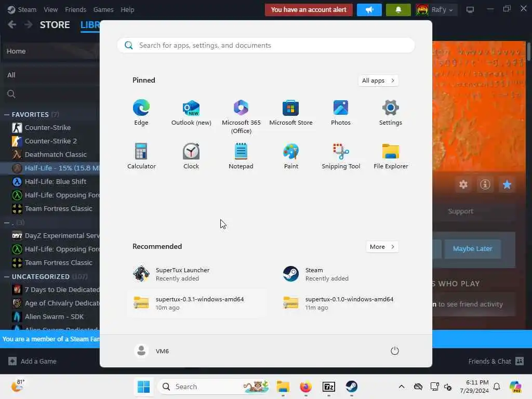
Task: Open 7-Zip from the taskbar
Action: click(328, 387)
